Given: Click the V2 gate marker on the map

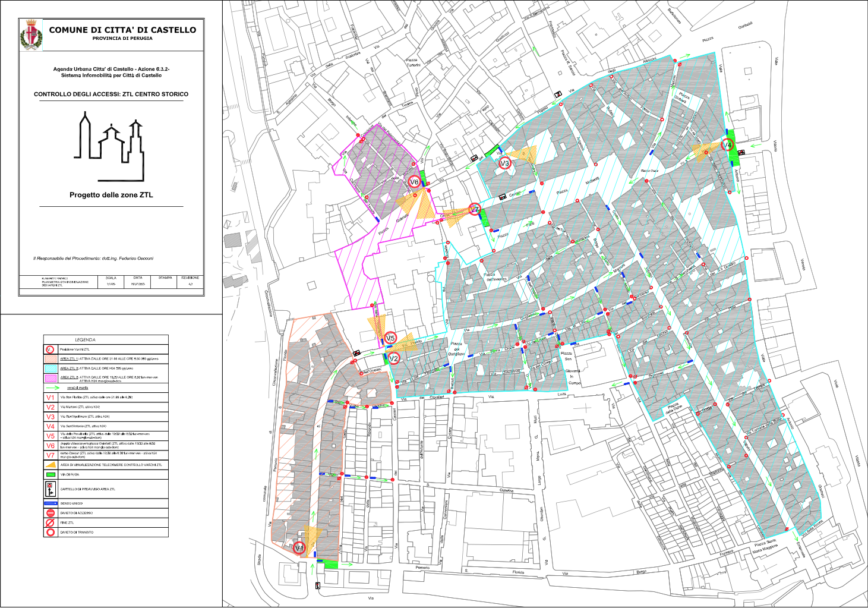Looking at the screenshot, I should point(393,358).
